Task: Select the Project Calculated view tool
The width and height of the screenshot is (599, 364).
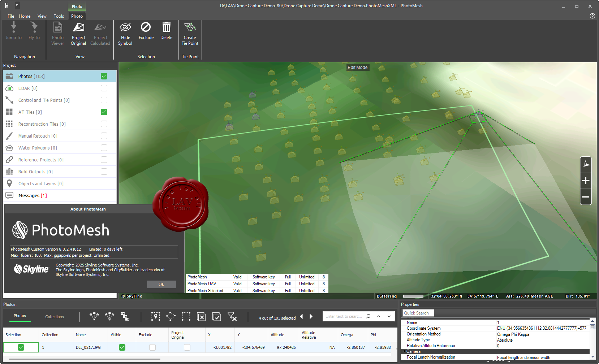Action: [x=100, y=34]
